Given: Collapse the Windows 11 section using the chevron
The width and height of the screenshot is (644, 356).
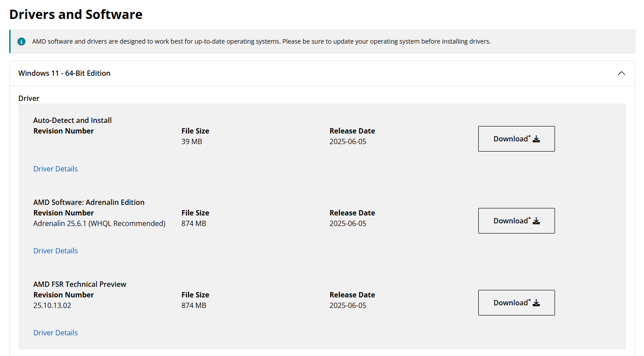Looking at the screenshot, I should pos(621,73).
